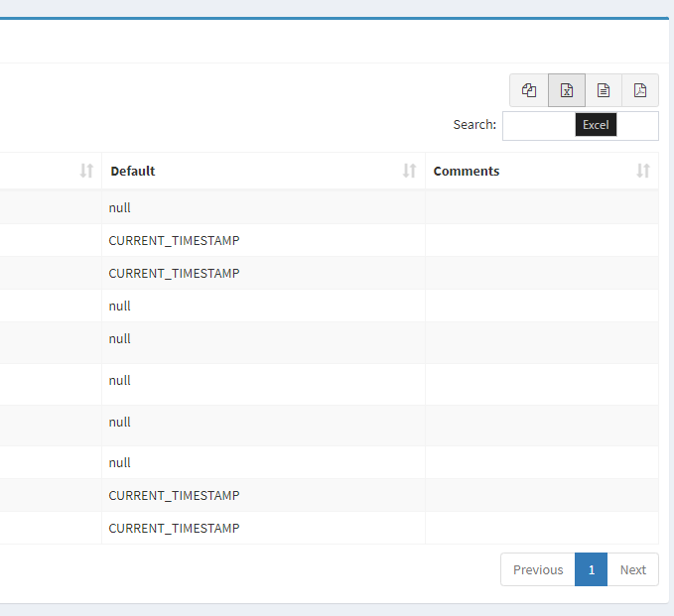
Task: Export the table as PDF
Action: (640, 90)
